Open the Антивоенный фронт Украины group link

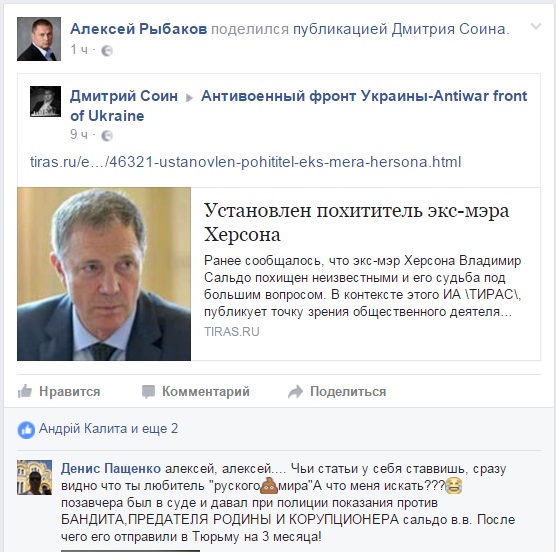tap(299, 106)
